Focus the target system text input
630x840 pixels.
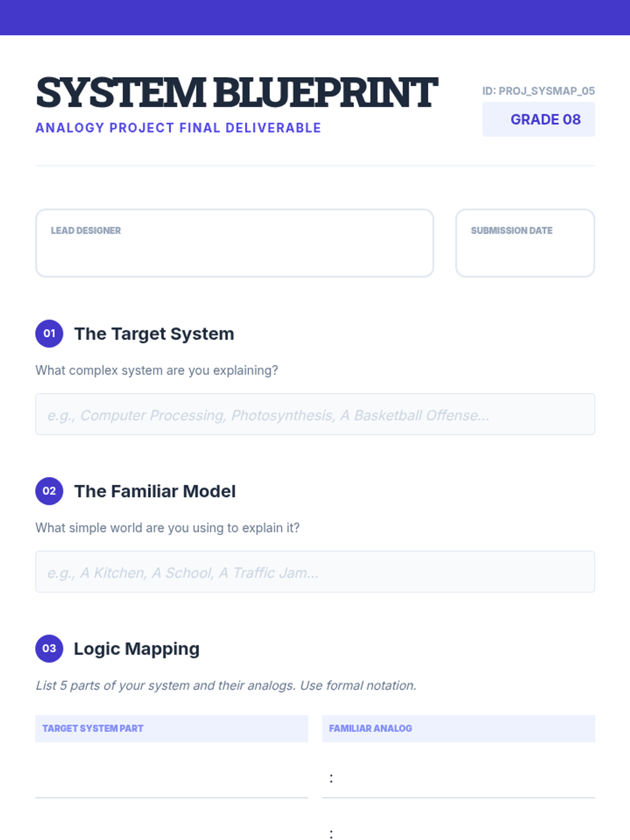[315, 414]
